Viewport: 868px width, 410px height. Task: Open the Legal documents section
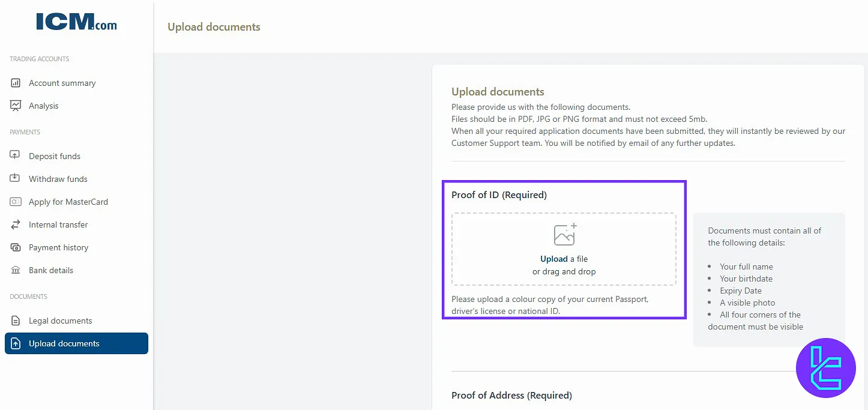(x=61, y=321)
